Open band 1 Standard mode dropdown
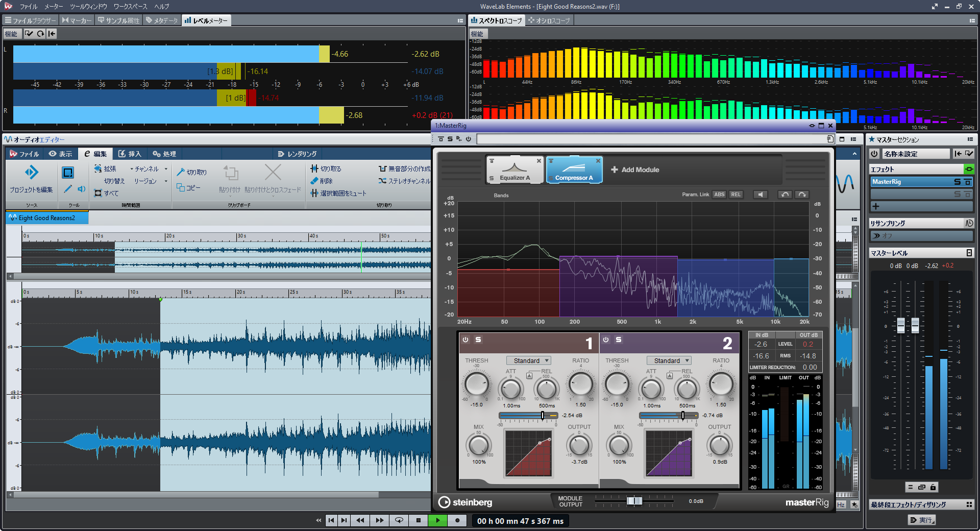Image resolution: width=980 pixels, height=531 pixels. click(x=528, y=360)
